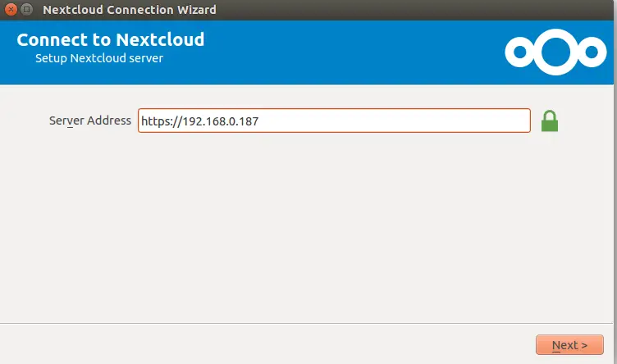Image resolution: width=617 pixels, height=364 pixels.
Task: Click the Next > button
Action: tap(569, 345)
